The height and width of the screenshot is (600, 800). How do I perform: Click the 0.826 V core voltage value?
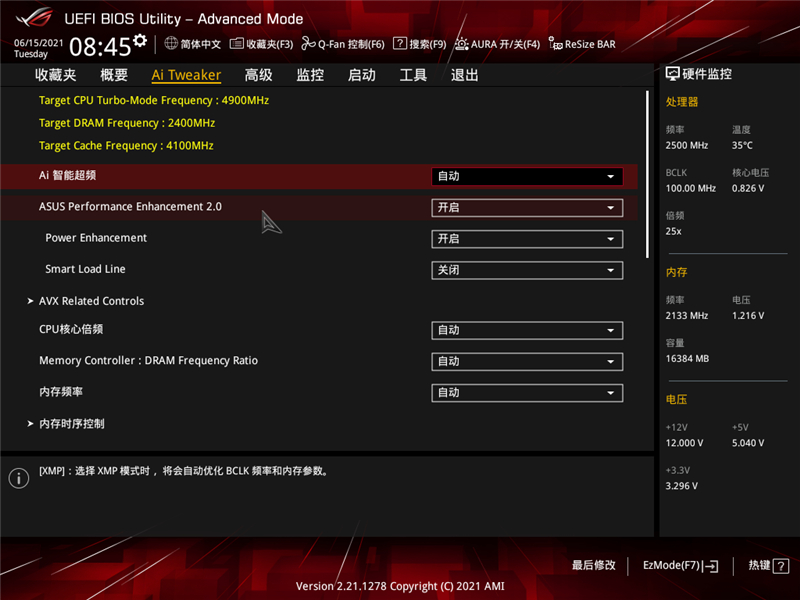click(748, 188)
